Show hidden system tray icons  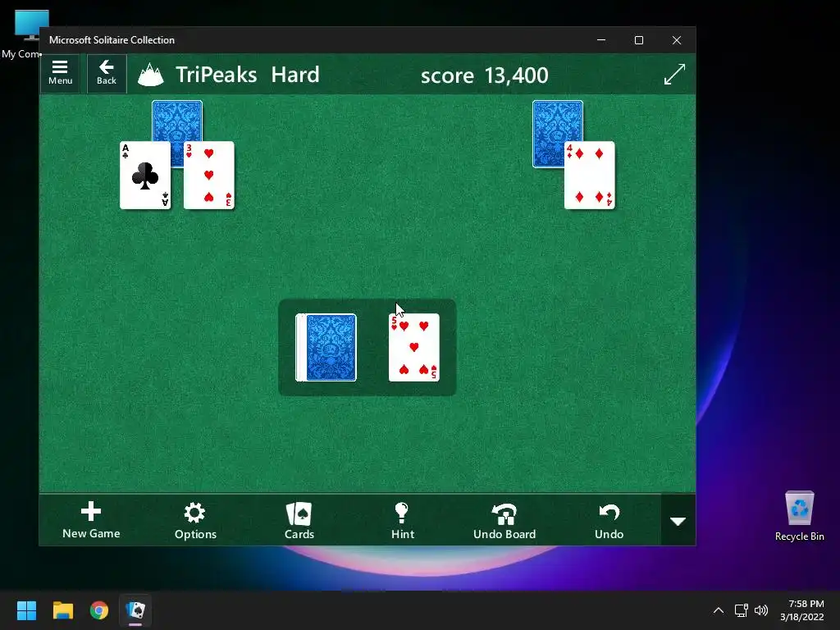pyautogui.click(x=719, y=610)
